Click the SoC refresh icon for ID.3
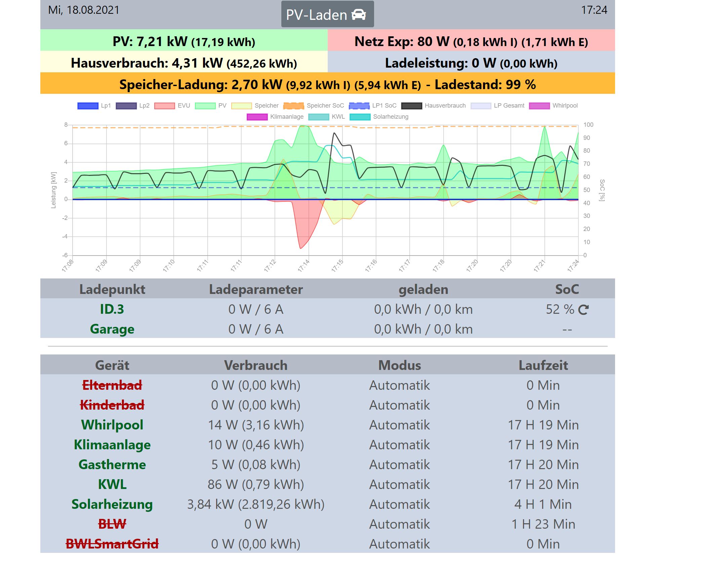 tap(583, 310)
